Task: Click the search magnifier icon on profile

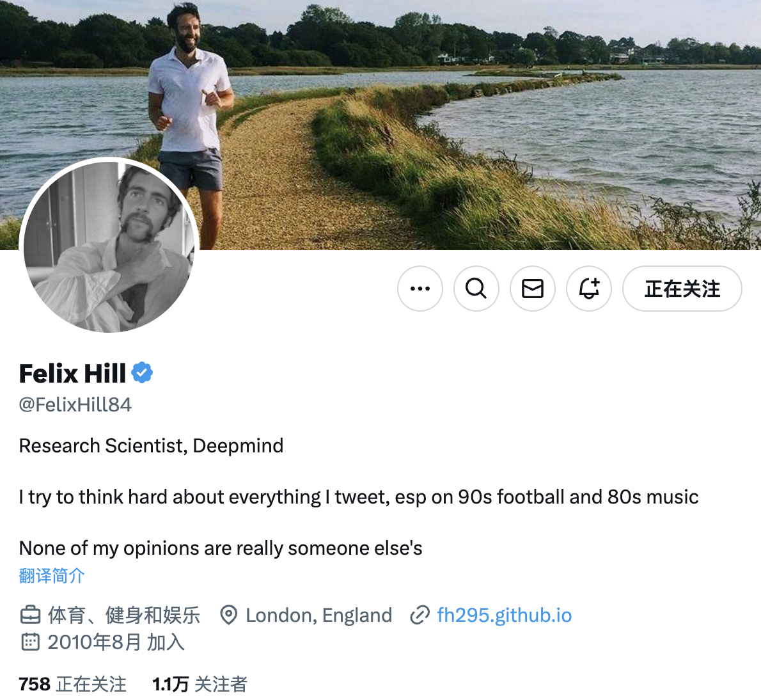Action: [476, 289]
